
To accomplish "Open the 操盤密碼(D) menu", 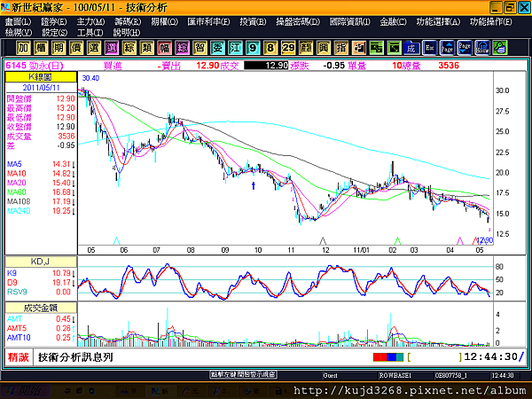I will point(298,22).
